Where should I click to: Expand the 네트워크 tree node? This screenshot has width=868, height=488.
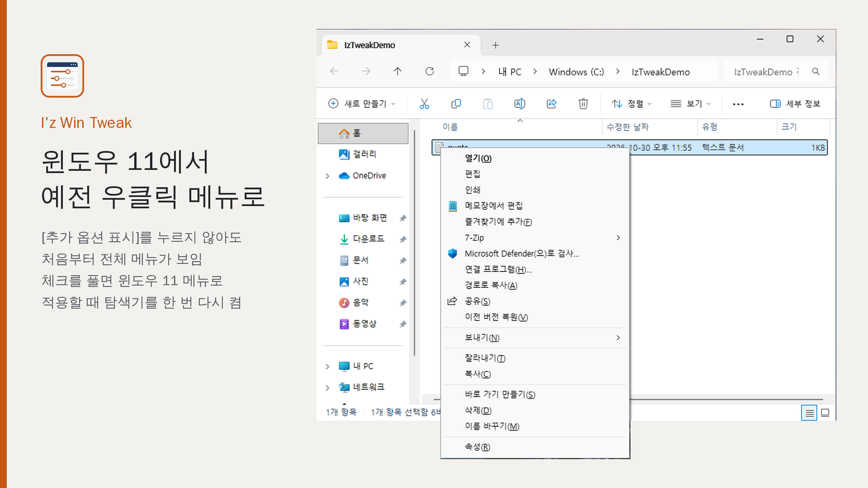[x=327, y=388]
